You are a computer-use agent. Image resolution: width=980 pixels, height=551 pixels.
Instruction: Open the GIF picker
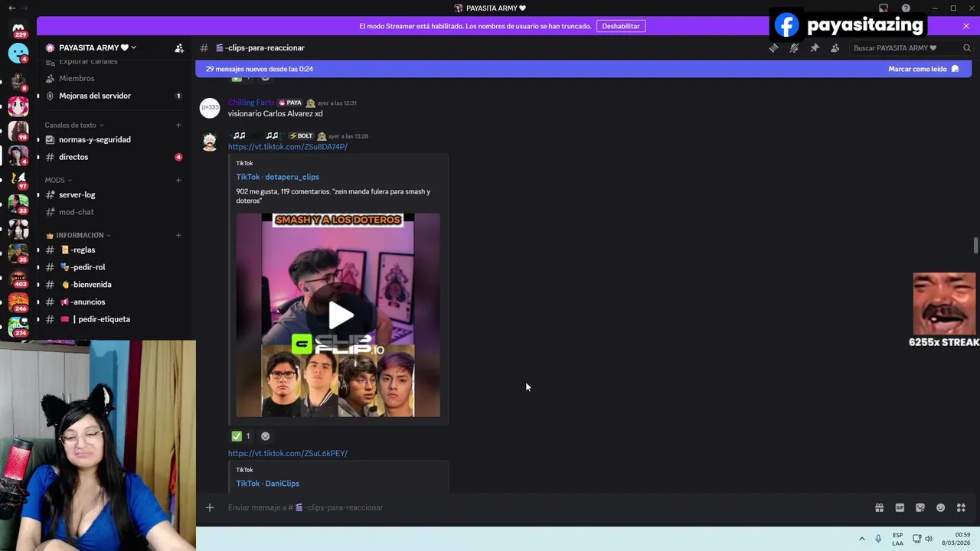tap(900, 507)
